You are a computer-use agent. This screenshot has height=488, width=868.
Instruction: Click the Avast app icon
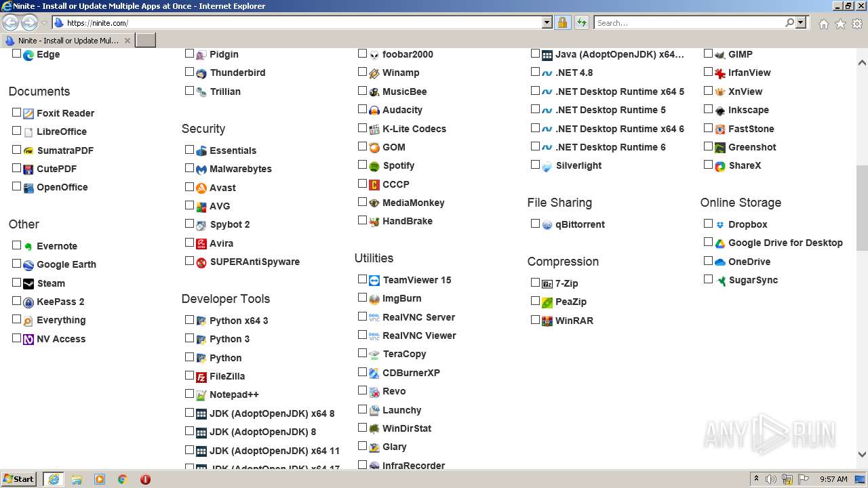pos(201,188)
